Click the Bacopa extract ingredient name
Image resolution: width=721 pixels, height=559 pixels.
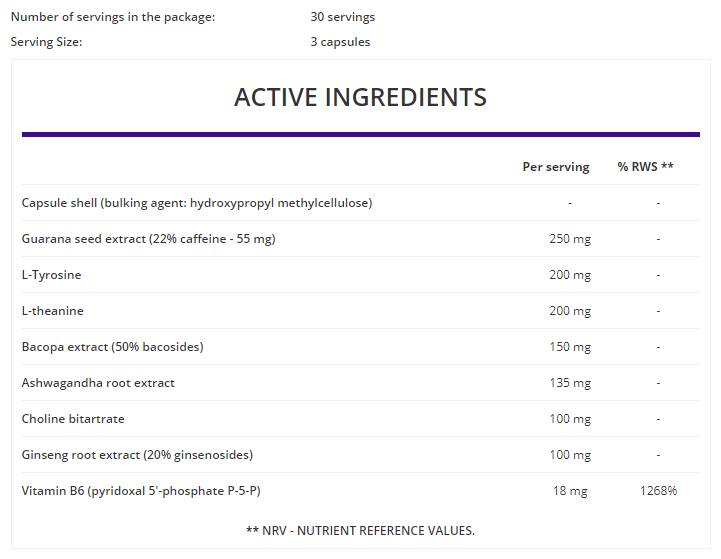pyautogui.click(x=112, y=347)
